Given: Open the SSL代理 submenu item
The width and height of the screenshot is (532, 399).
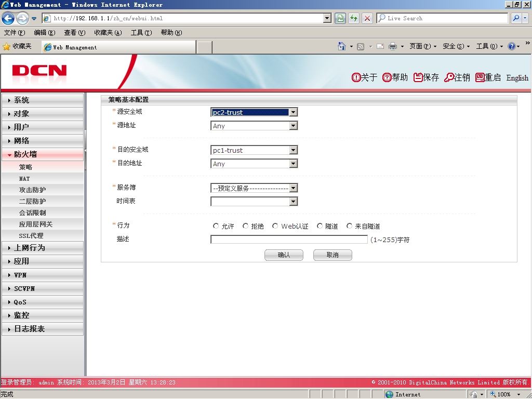Looking at the screenshot, I should tap(43, 235).
